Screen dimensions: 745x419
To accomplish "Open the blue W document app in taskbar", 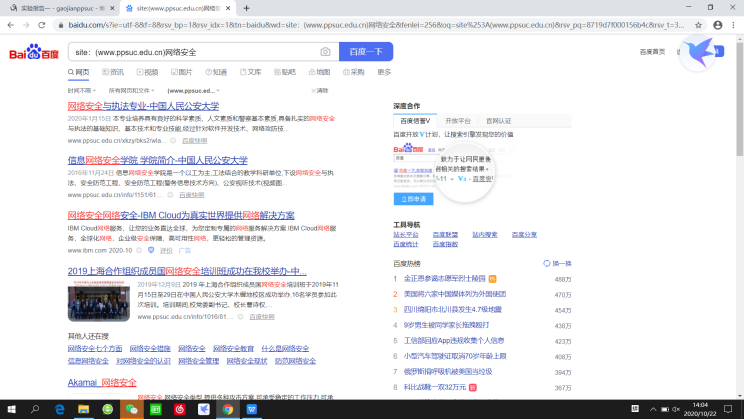I will click(x=252, y=409).
